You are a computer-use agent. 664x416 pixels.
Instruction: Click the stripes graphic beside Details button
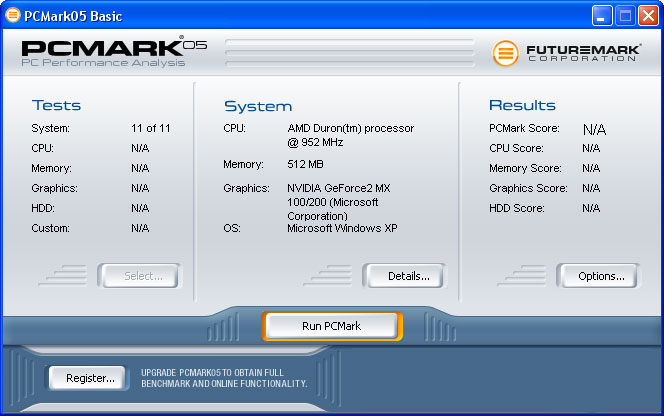[x=334, y=275]
